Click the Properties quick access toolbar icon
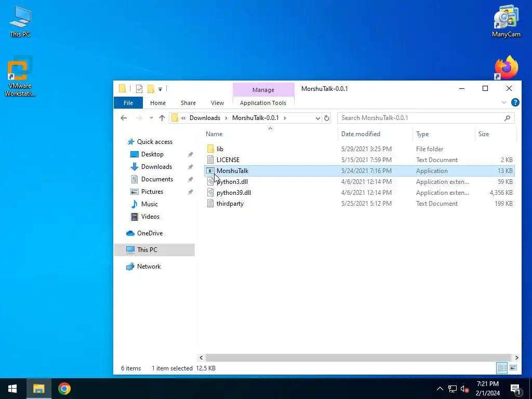 point(139,89)
